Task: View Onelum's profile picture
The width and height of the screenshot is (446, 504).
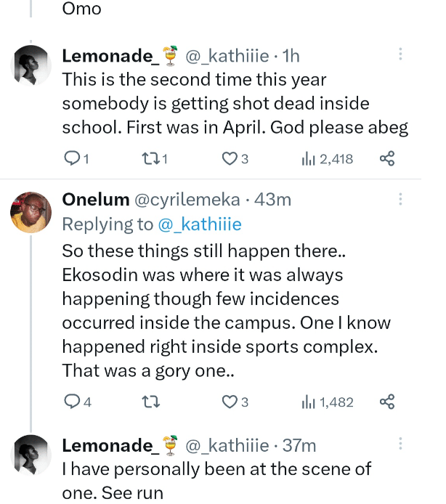Action: [31, 212]
